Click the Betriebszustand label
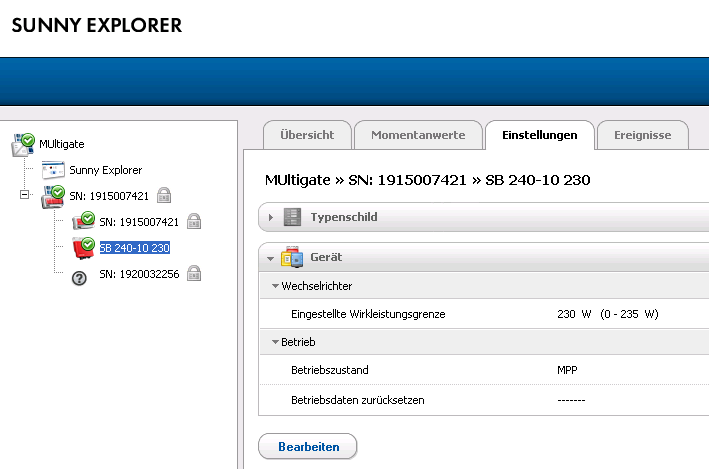The width and height of the screenshot is (709, 469). pyautogui.click(x=330, y=370)
